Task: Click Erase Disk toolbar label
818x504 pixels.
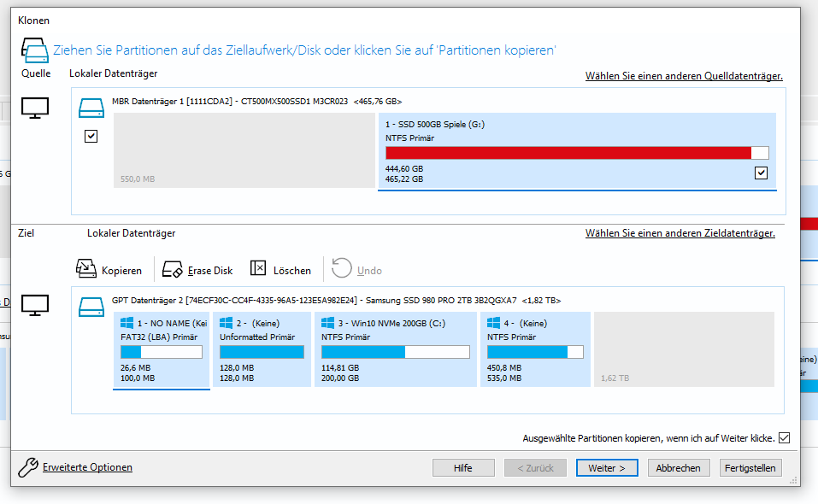Action: (210, 271)
